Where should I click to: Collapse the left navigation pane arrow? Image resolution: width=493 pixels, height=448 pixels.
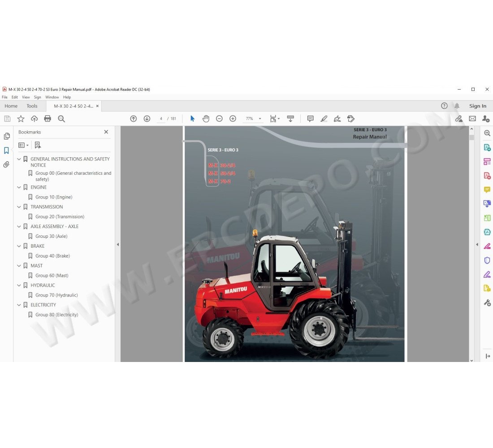click(118, 244)
